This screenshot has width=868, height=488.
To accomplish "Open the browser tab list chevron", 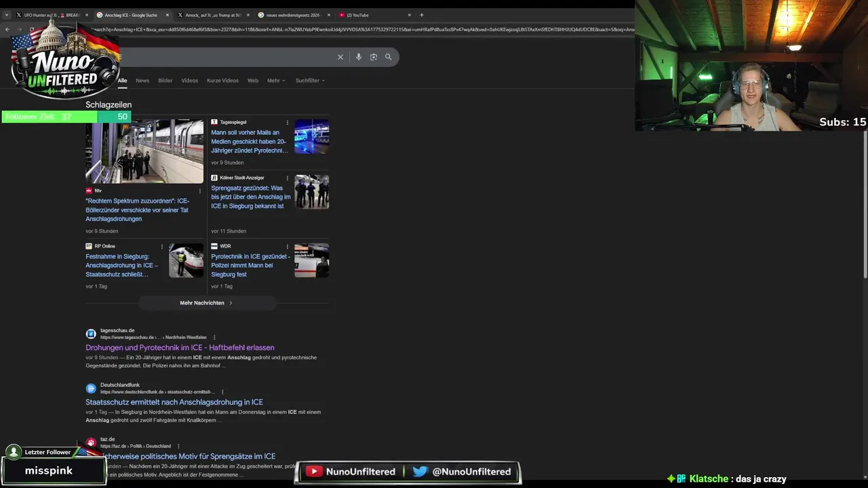I will [7, 15].
